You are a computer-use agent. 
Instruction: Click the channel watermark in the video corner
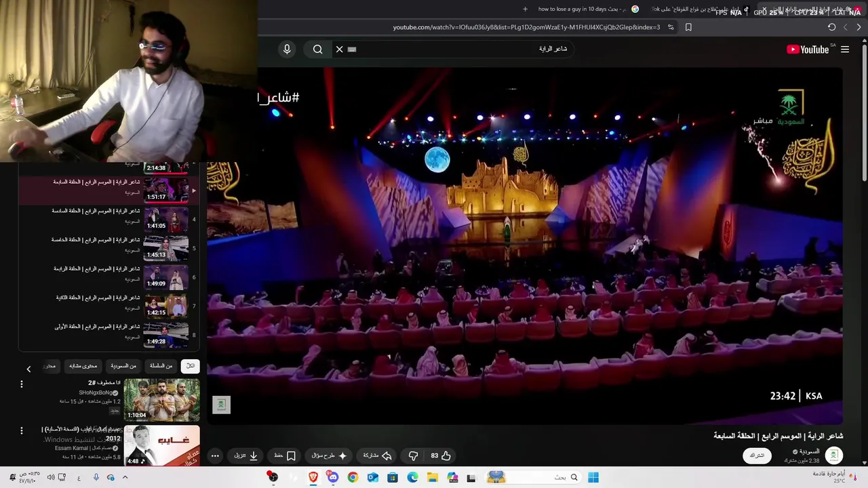click(221, 405)
